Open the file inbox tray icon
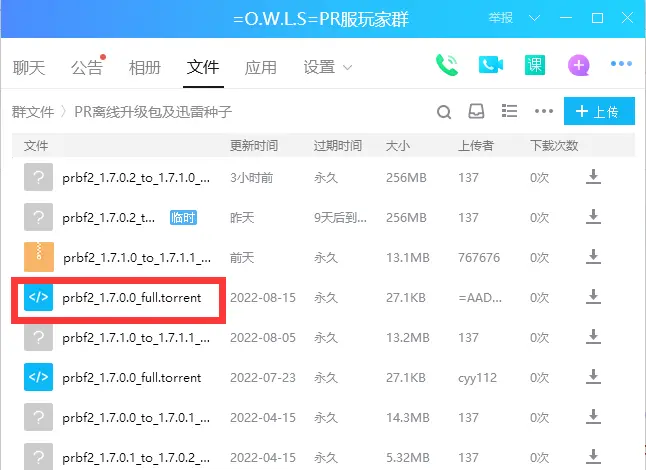Image resolution: width=646 pixels, height=470 pixels. coord(477,111)
